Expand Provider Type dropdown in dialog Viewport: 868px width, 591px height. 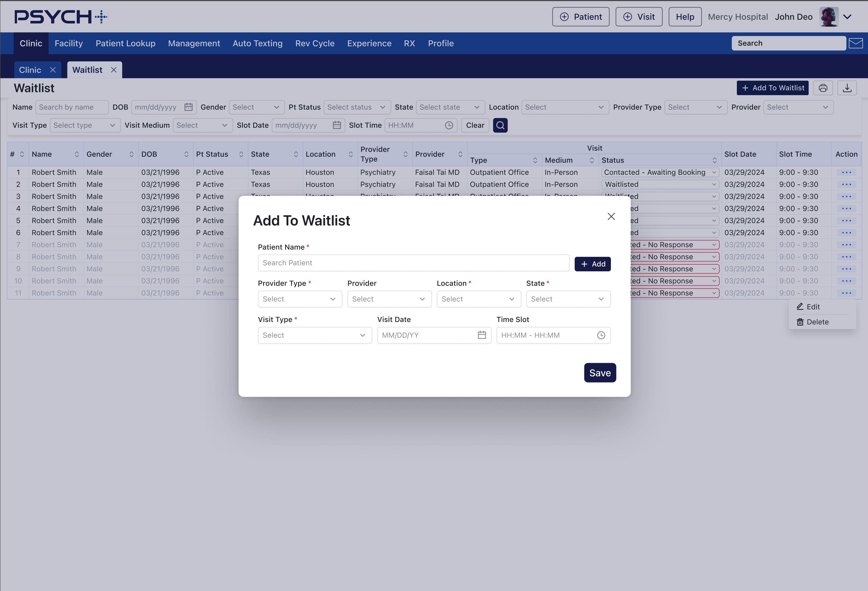click(300, 299)
